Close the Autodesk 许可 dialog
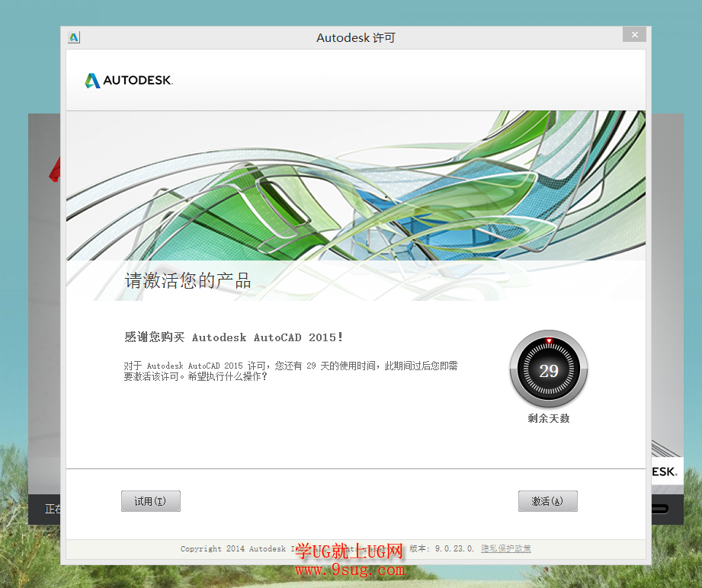This screenshot has width=702, height=588. tap(634, 34)
